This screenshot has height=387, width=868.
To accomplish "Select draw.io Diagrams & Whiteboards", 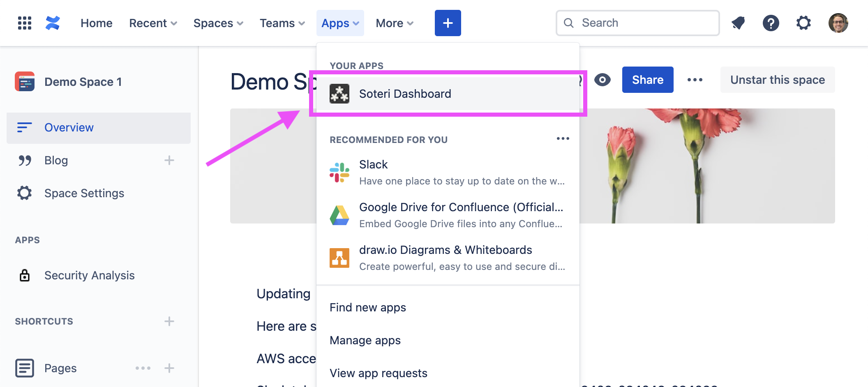I will click(x=448, y=258).
